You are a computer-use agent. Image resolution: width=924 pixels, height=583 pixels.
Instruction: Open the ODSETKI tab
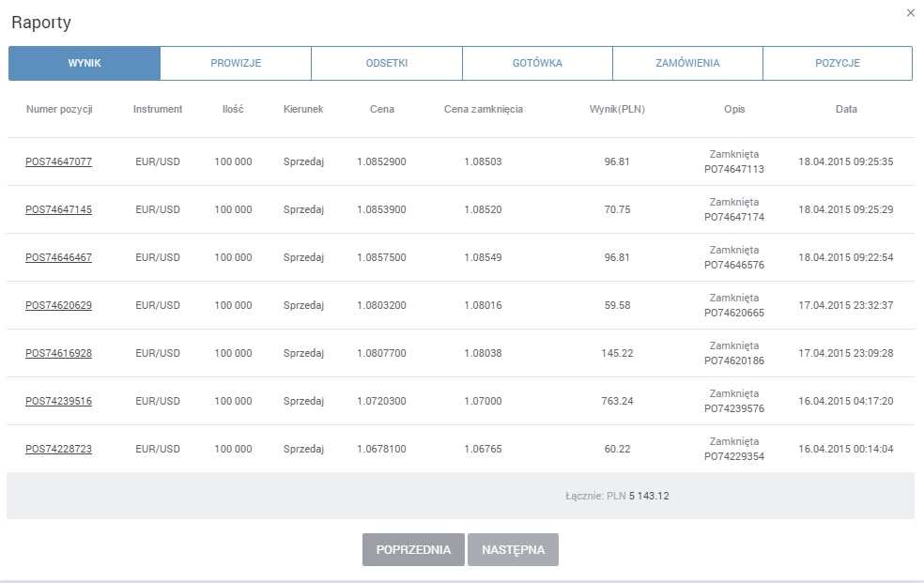click(x=387, y=64)
